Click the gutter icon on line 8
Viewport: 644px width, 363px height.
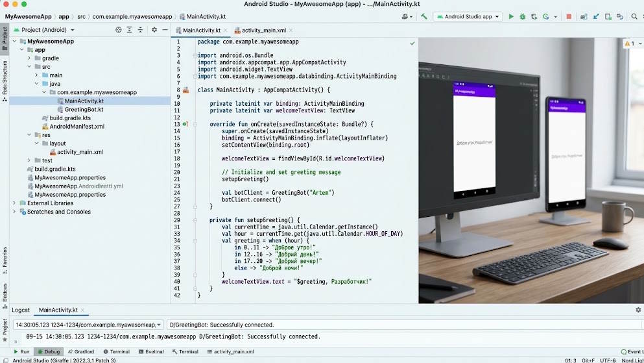click(x=185, y=90)
